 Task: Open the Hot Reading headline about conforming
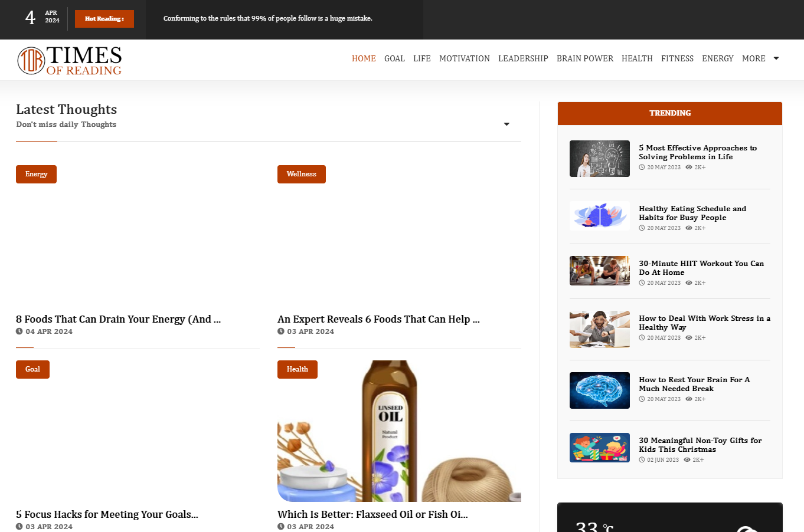click(x=267, y=18)
